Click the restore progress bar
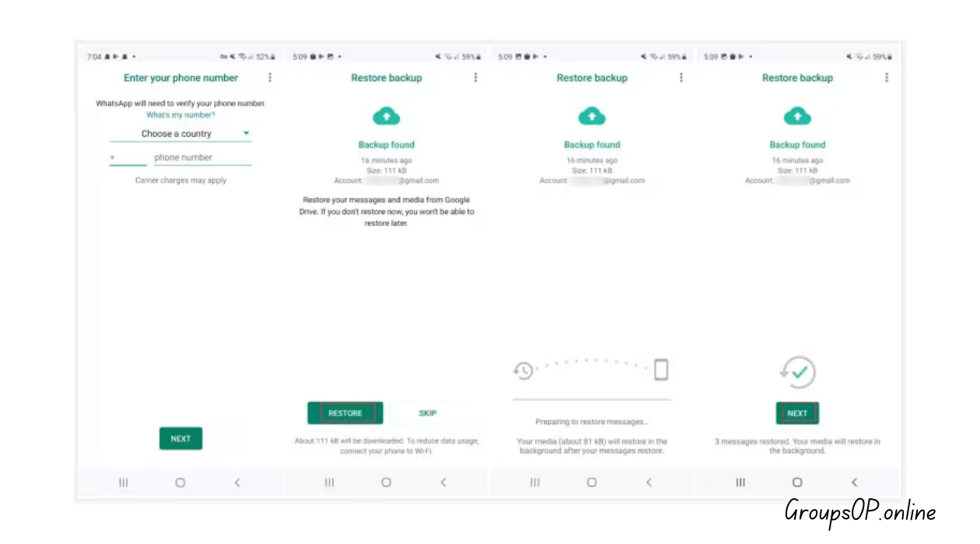Viewport: 980px width, 544px height. tap(592, 399)
